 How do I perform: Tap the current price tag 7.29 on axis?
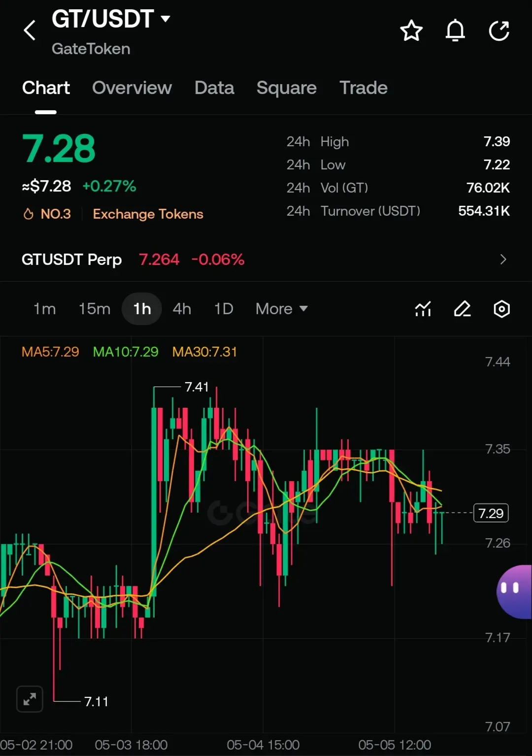491,513
